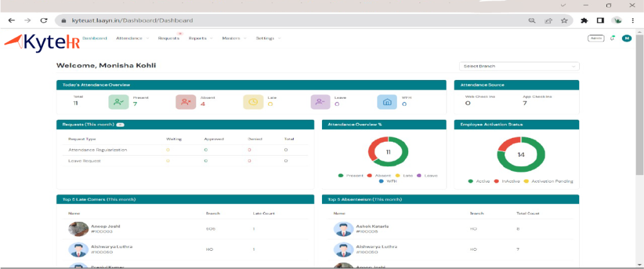Image resolution: width=644 pixels, height=269 pixels.
Task: Open the browser extensions puzzle icon
Action: click(x=584, y=20)
